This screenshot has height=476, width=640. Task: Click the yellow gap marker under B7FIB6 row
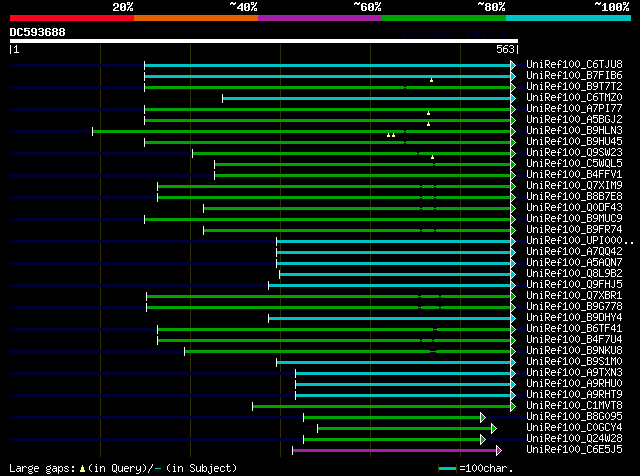pos(431,80)
